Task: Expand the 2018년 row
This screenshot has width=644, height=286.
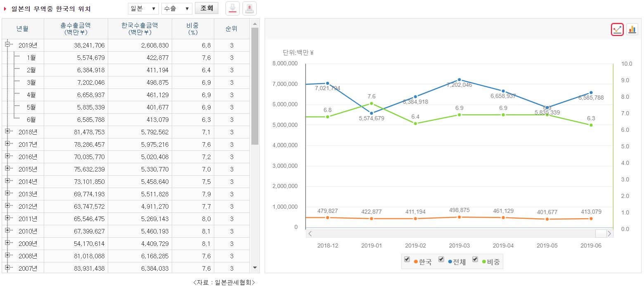Action: 7,131
